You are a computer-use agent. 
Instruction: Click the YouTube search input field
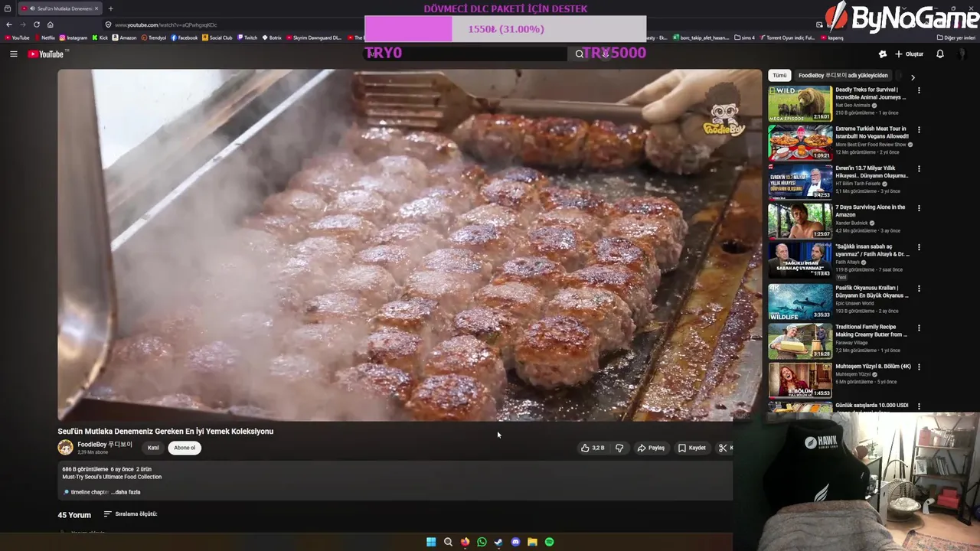tap(465, 54)
